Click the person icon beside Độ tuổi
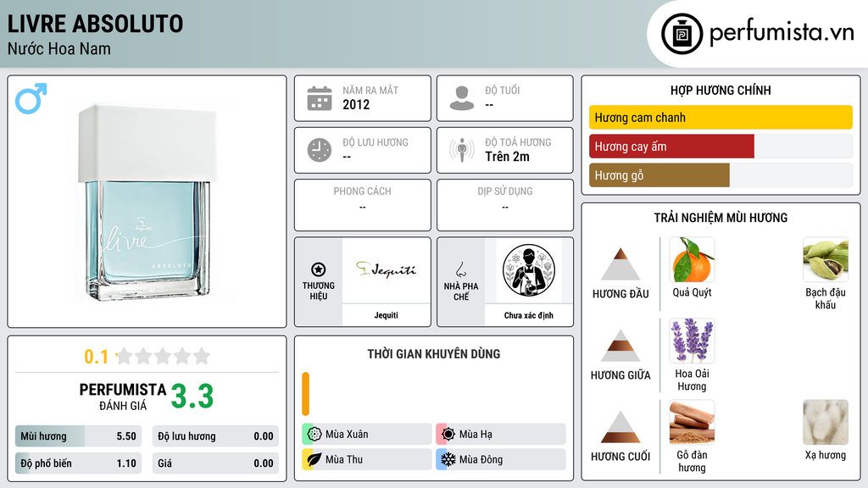The width and height of the screenshot is (868, 488). pos(462,98)
